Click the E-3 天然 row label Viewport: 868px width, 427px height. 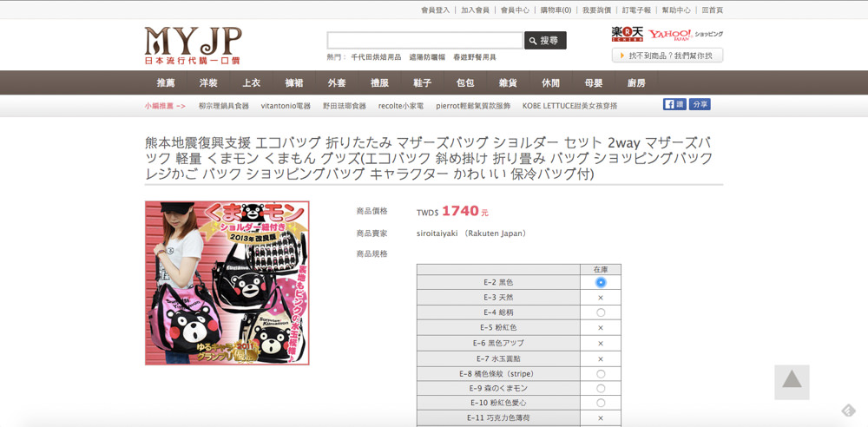click(x=498, y=298)
